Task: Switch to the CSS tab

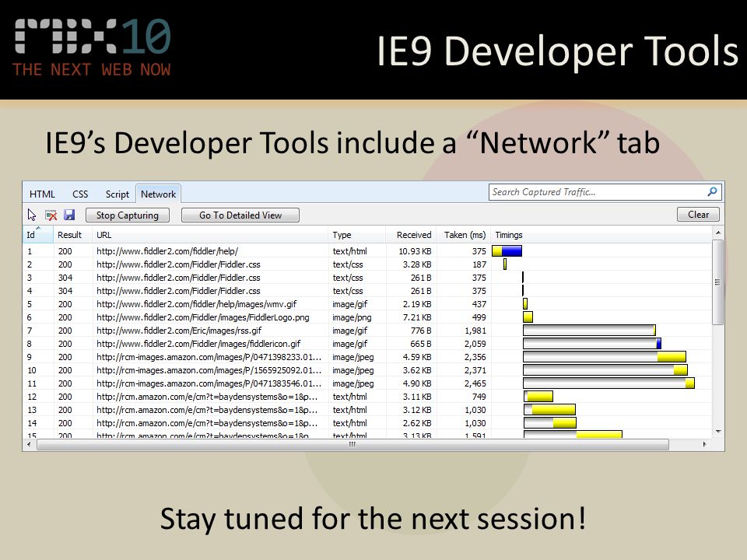Action: [80, 194]
